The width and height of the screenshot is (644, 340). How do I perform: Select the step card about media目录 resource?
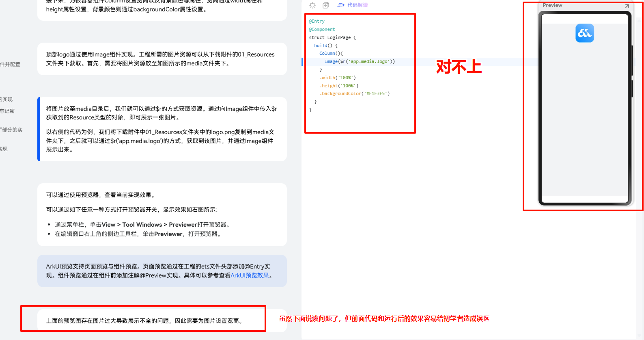[162, 129]
